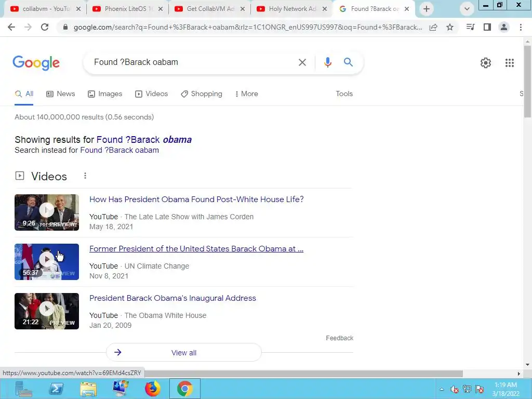The image size is (532, 399).
Task: Play the James Corden video thumbnail
Action: click(x=46, y=212)
